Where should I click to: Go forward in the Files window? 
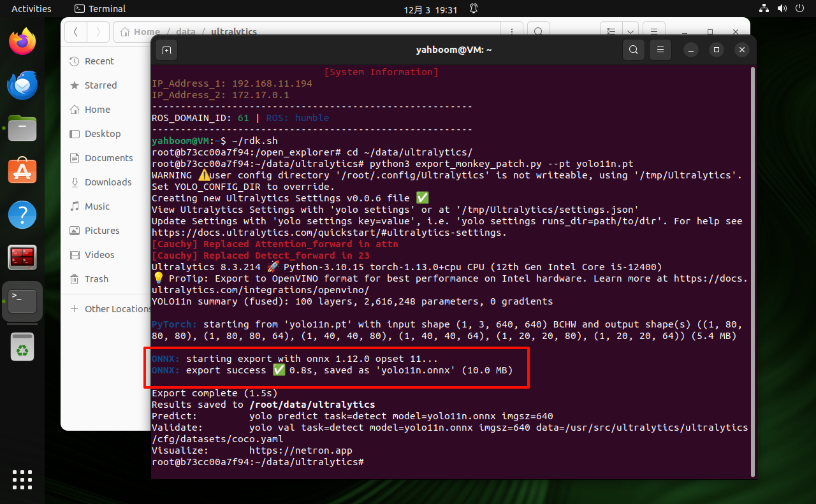click(98, 31)
